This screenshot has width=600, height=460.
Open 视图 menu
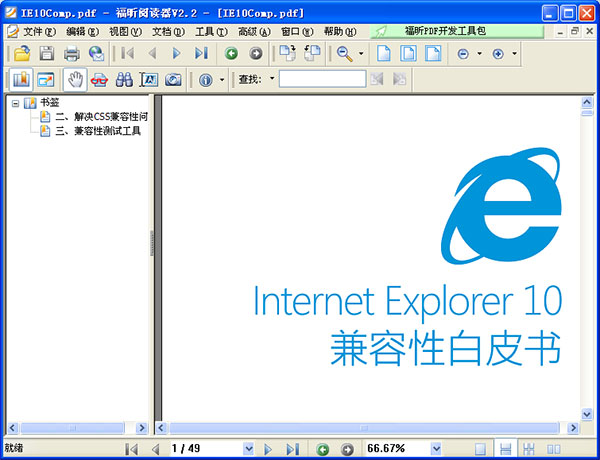(x=126, y=32)
